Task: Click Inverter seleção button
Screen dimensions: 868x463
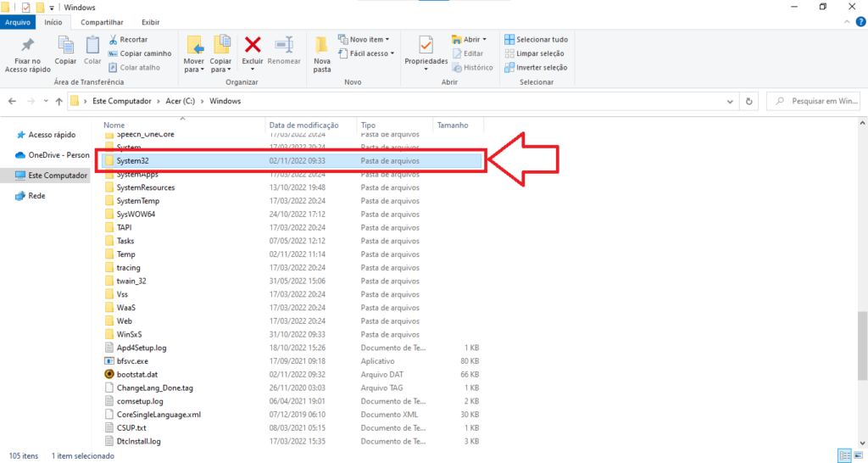Action: point(536,67)
